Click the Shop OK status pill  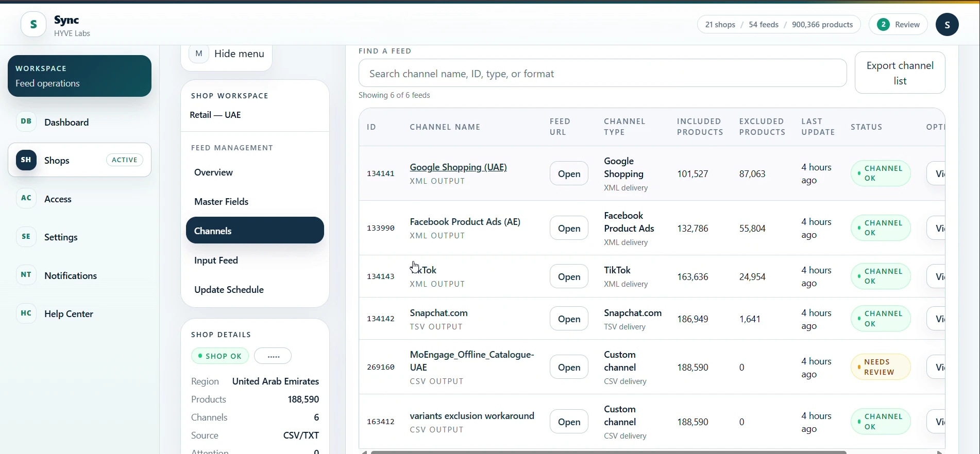[220, 356]
